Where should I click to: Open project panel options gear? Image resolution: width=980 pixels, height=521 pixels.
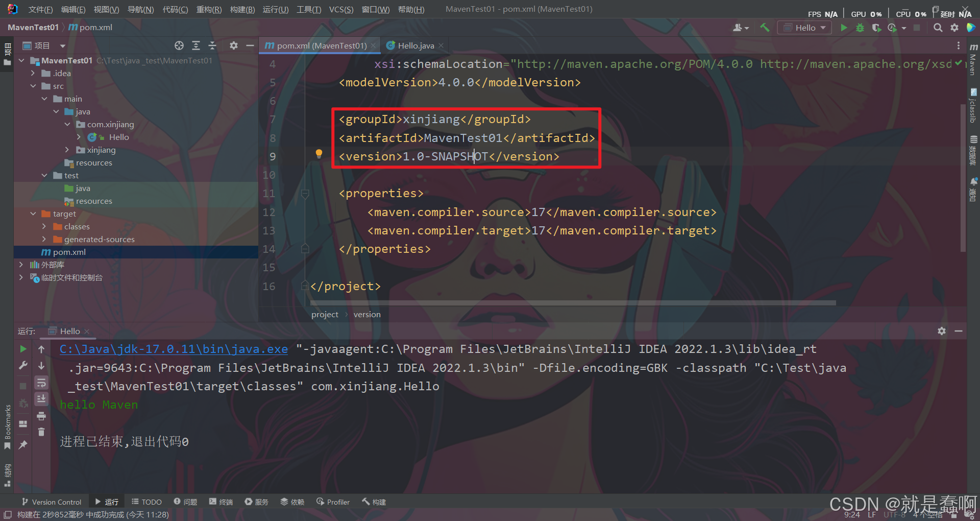pyautogui.click(x=234, y=45)
